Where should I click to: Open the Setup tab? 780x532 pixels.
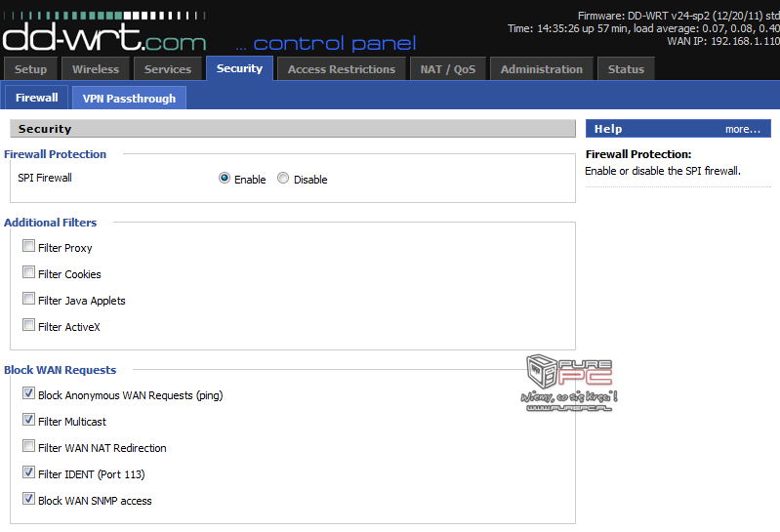click(31, 69)
